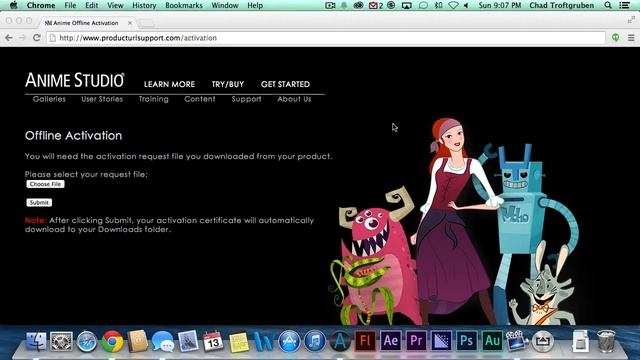Open the LEARN MORE menu
The width and height of the screenshot is (640, 360).
click(x=169, y=84)
